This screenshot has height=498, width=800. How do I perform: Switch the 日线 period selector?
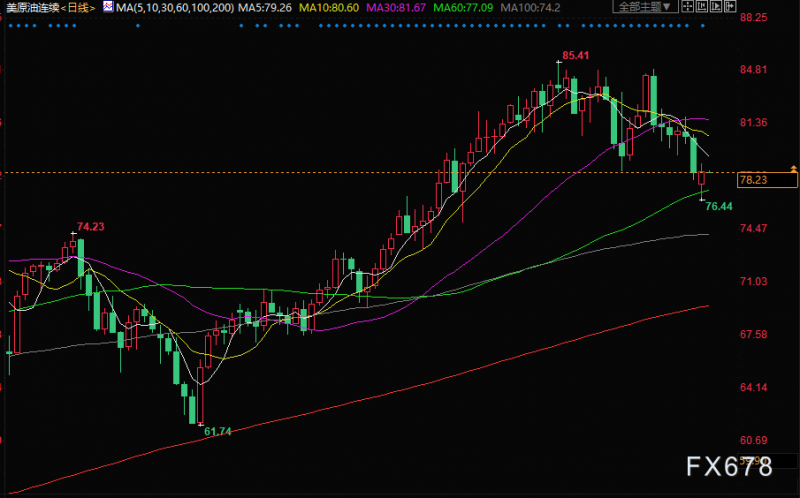(x=78, y=8)
